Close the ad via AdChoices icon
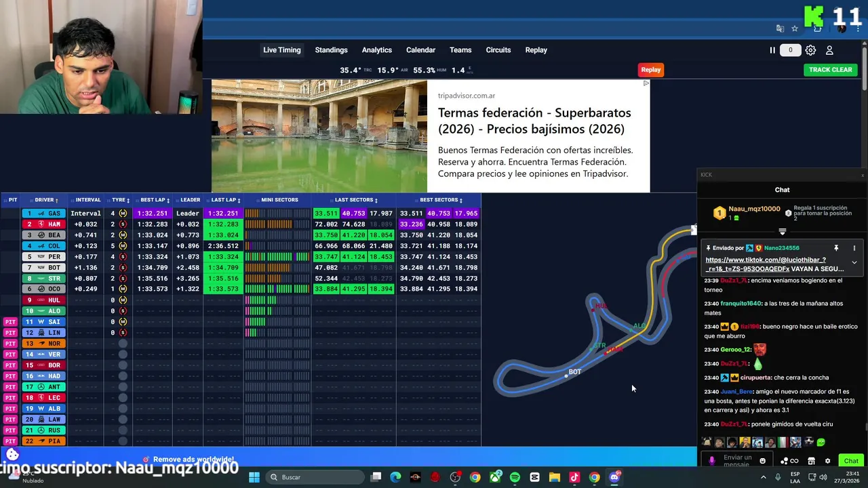The width and height of the screenshot is (868, 488). coord(646,83)
